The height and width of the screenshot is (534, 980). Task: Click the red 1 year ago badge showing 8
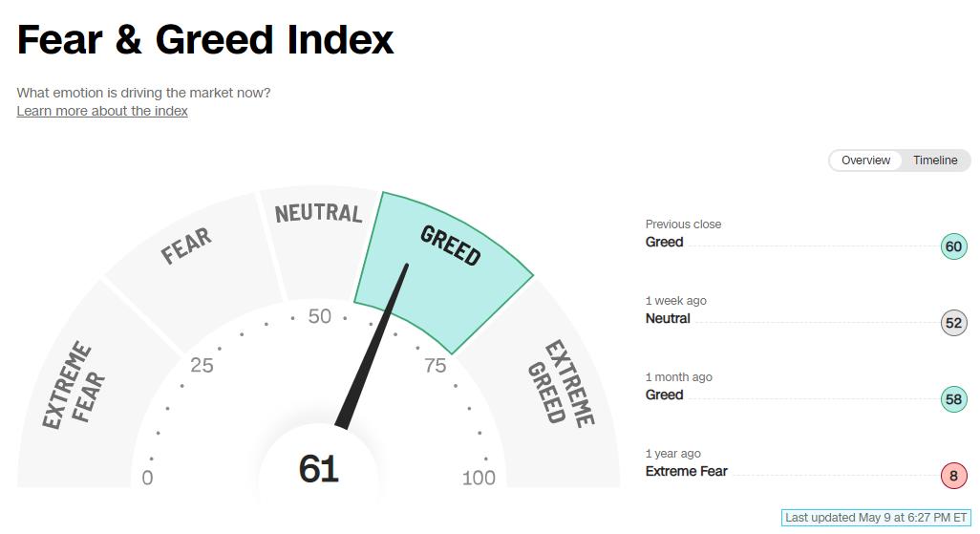pyautogui.click(x=954, y=476)
